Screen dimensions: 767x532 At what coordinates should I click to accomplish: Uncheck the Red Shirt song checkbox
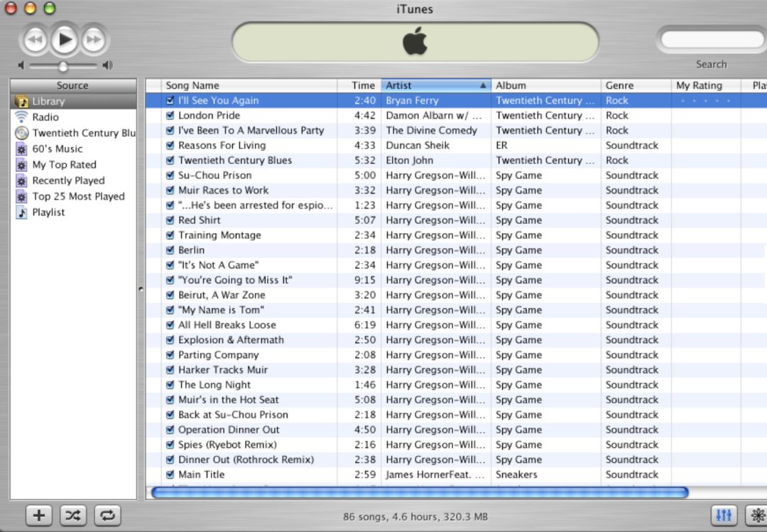170,220
